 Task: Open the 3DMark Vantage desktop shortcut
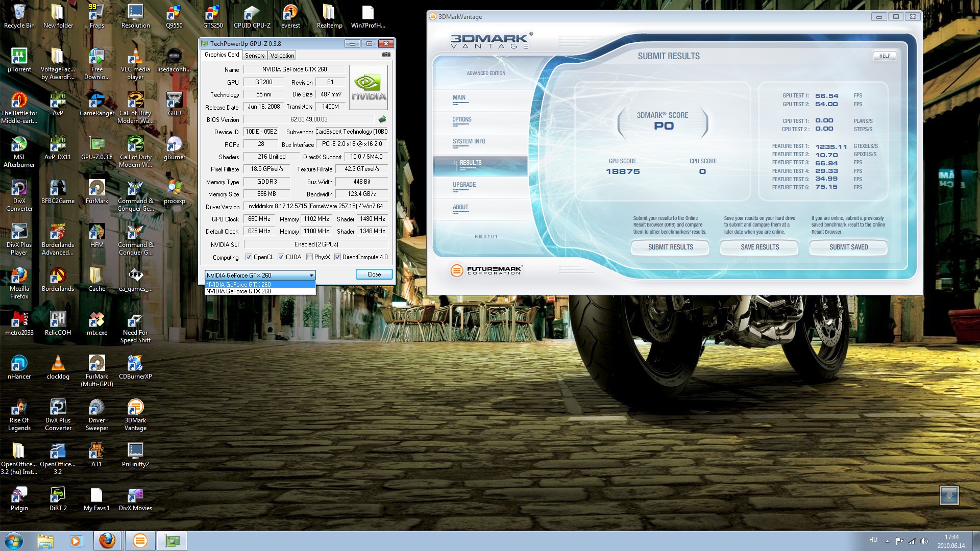pos(135,415)
